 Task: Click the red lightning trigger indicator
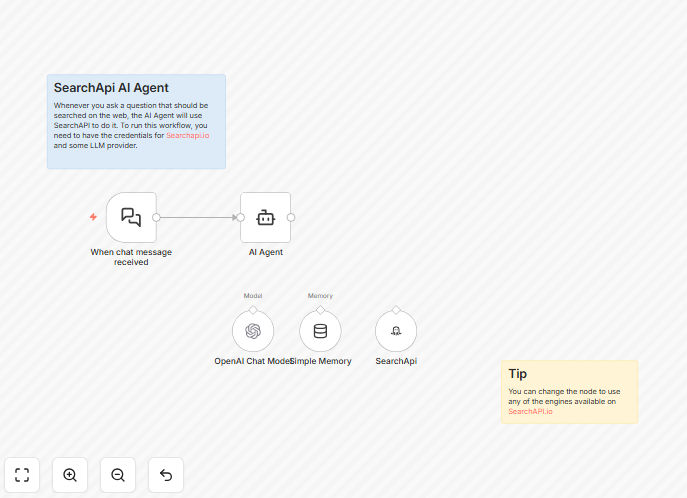tap(93, 217)
